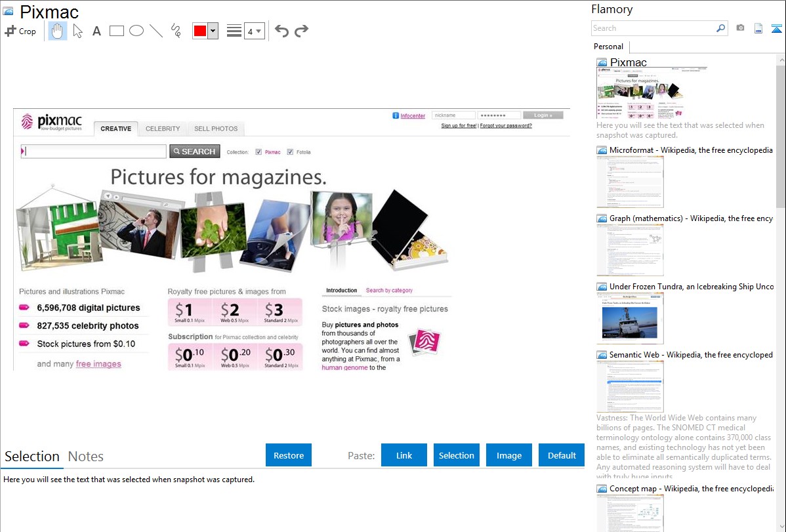Image resolution: width=786 pixels, height=532 pixels.
Task: Switch to the Selection tab
Action: pyautogui.click(x=32, y=457)
